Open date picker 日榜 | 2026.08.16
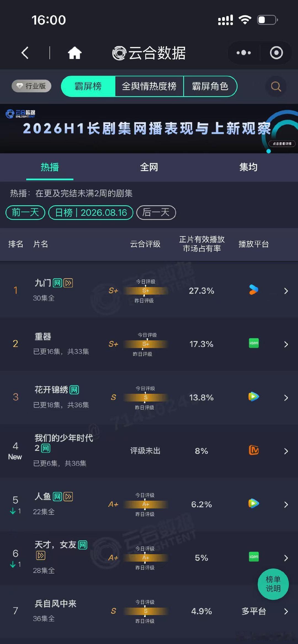This screenshot has height=644, width=298. pyautogui.click(x=91, y=212)
